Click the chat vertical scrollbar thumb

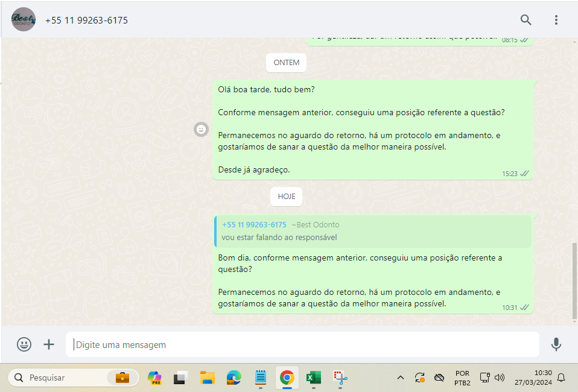[574, 281]
